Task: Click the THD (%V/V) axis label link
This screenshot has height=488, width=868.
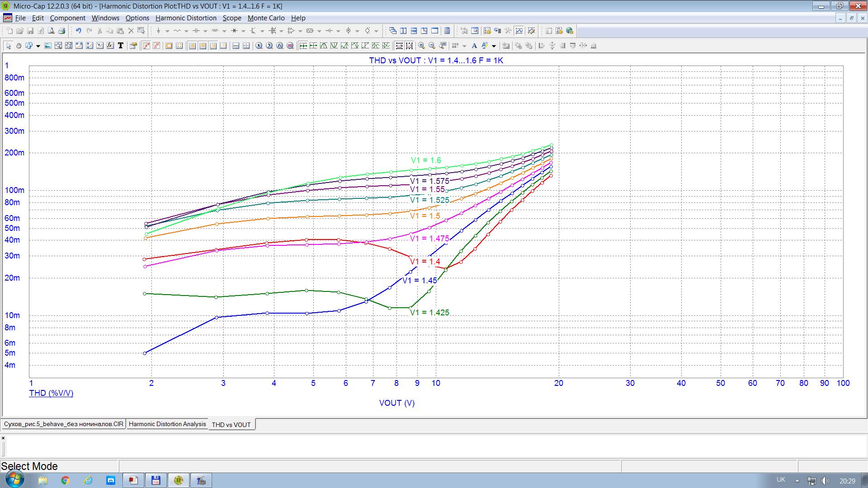Action: 51,393
